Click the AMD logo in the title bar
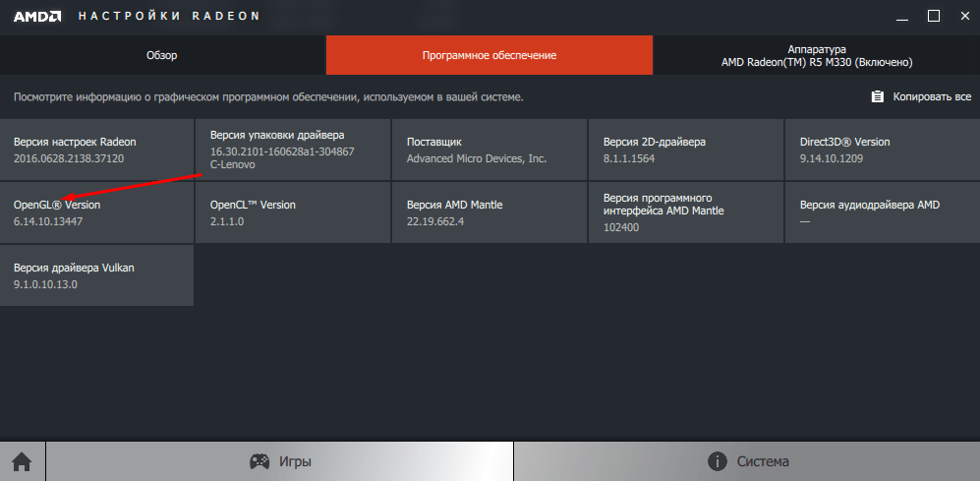 tap(37, 17)
